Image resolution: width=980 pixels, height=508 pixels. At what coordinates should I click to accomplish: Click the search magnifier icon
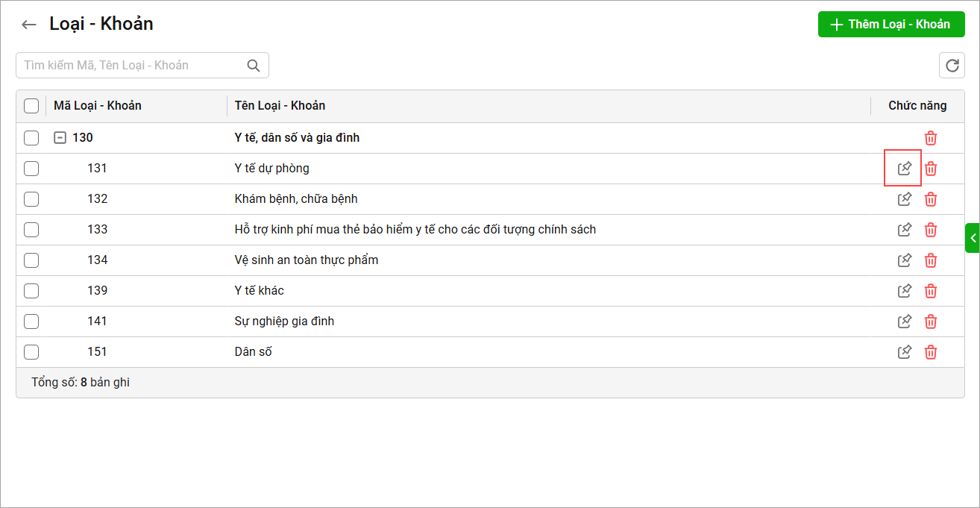(x=254, y=66)
